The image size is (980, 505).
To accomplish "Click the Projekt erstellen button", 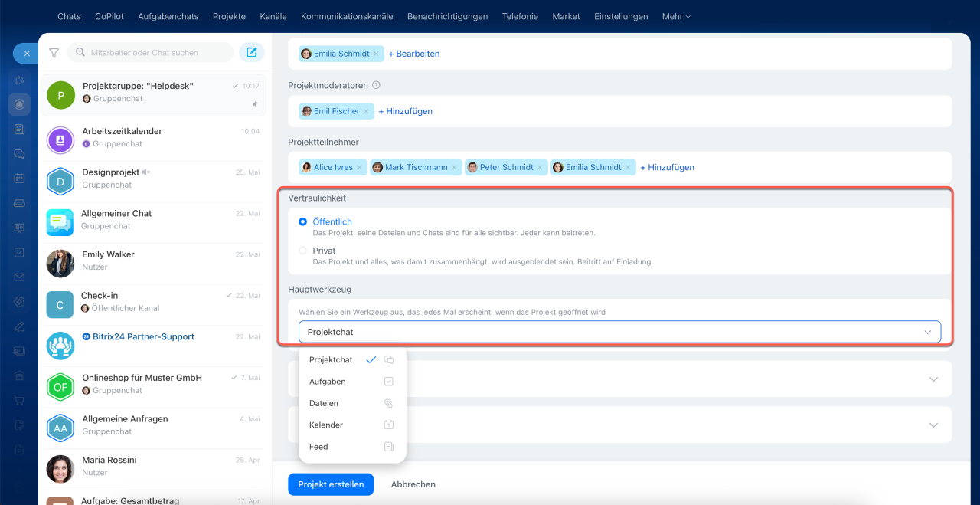I will pyautogui.click(x=331, y=484).
